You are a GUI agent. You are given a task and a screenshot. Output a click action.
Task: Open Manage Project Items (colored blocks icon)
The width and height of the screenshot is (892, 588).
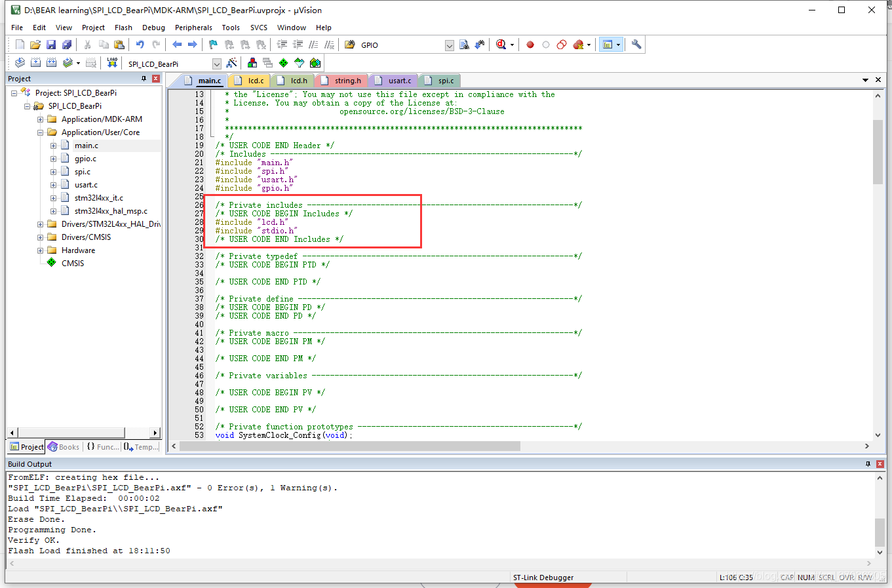click(252, 63)
